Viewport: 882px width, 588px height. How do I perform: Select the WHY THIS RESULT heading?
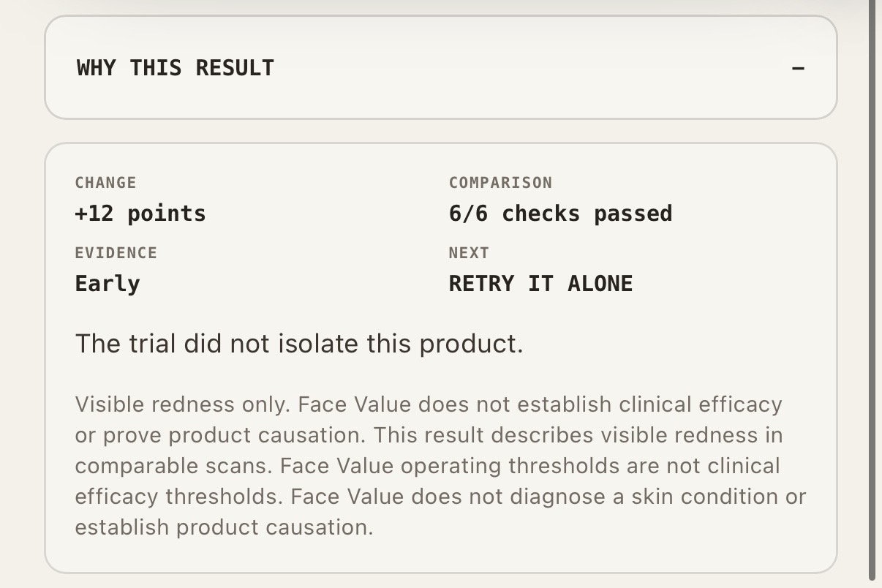pos(176,68)
